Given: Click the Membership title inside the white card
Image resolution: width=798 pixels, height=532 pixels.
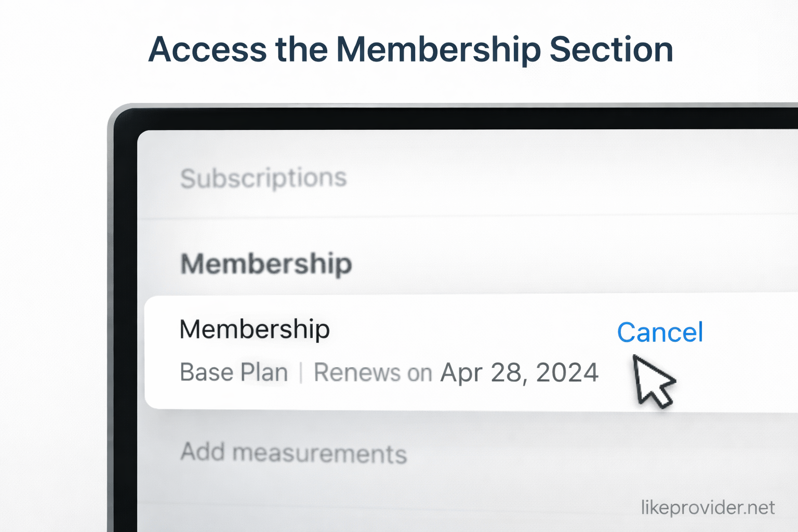Looking at the screenshot, I should 255,329.
